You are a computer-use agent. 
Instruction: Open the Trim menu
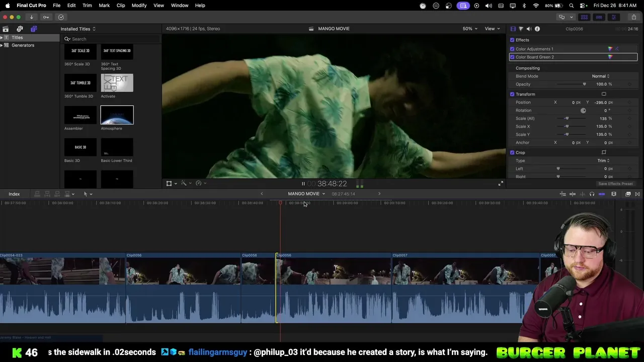tap(87, 6)
